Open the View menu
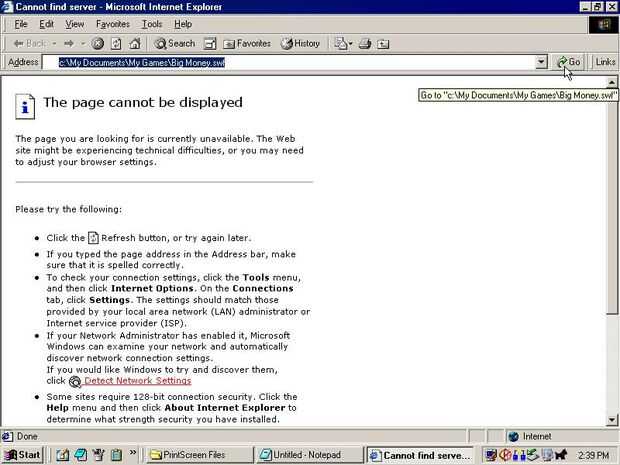Image resolution: width=620 pixels, height=465 pixels. (74, 25)
